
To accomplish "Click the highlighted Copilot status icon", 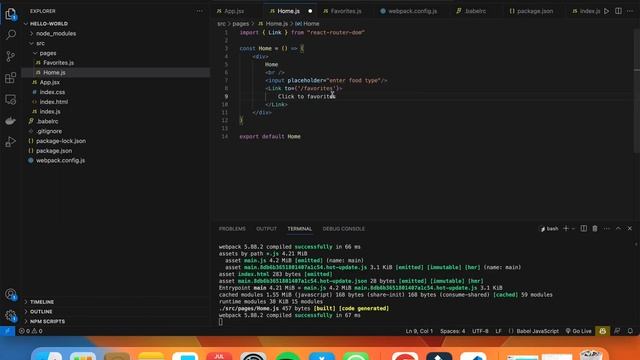I will 602,331.
